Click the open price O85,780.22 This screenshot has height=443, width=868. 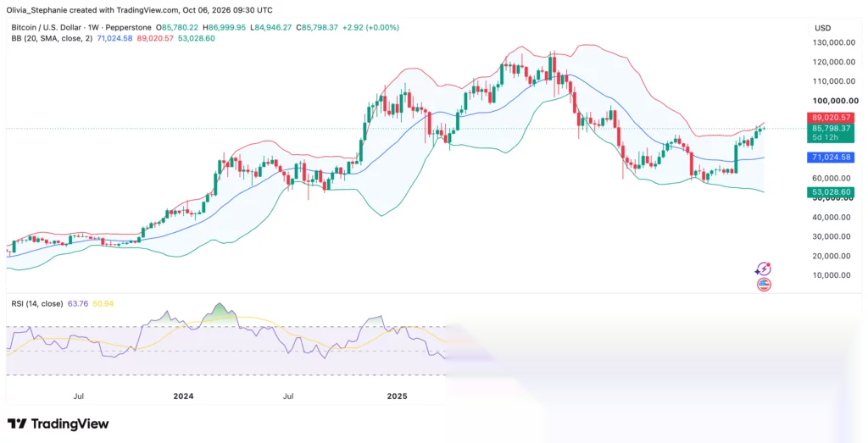(176, 27)
